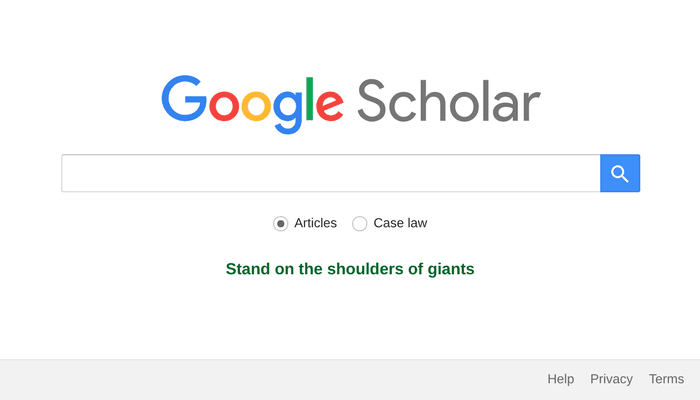Click the "Articles" option label text
Image resolution: width=700 pixels, height=400 pixels.
pyautogui.click(x=315, y=223)
